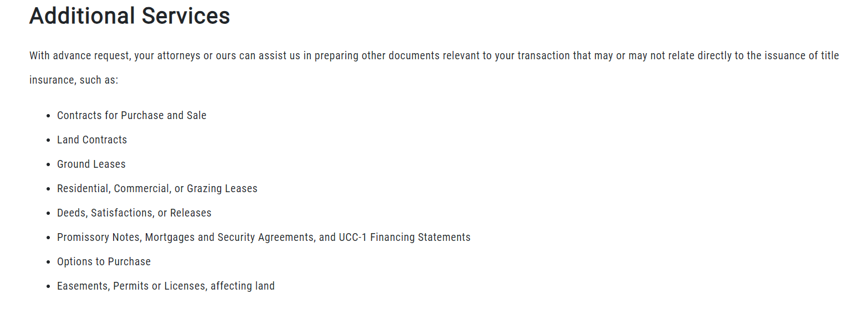
Task: Click bullet beside Ground Leases
Action: point(48,165)
